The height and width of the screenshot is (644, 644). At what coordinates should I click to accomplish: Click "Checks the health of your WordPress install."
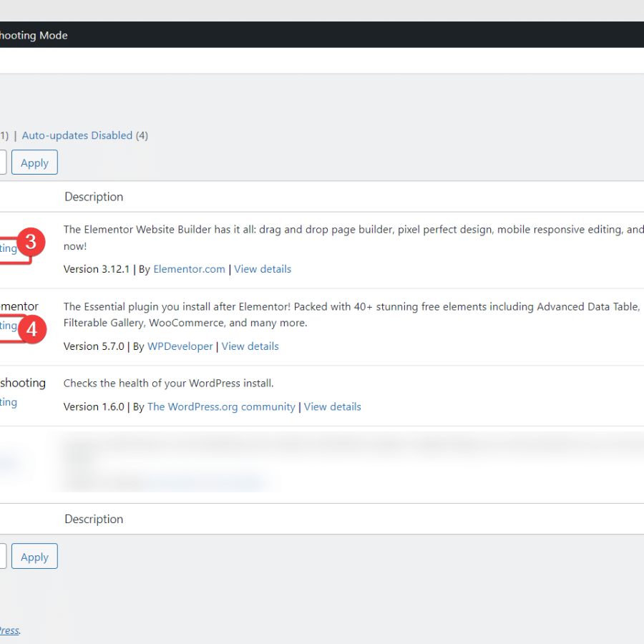[168, 384]
